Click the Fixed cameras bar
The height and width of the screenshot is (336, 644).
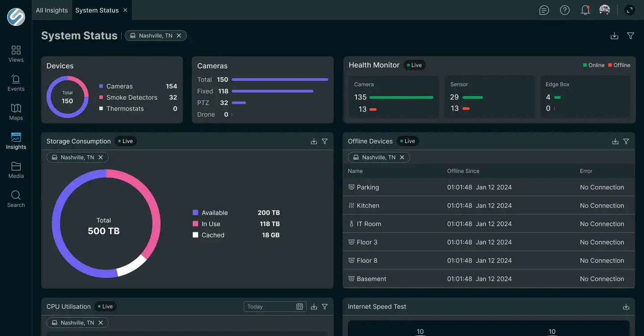pos(272,91)
